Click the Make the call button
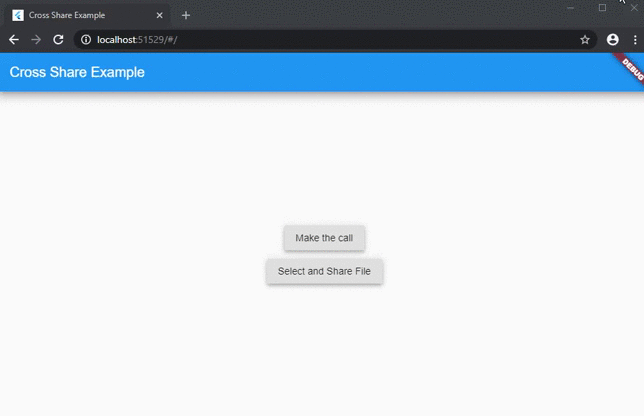This screenshot has height=416, width=644. click(324, 238)
